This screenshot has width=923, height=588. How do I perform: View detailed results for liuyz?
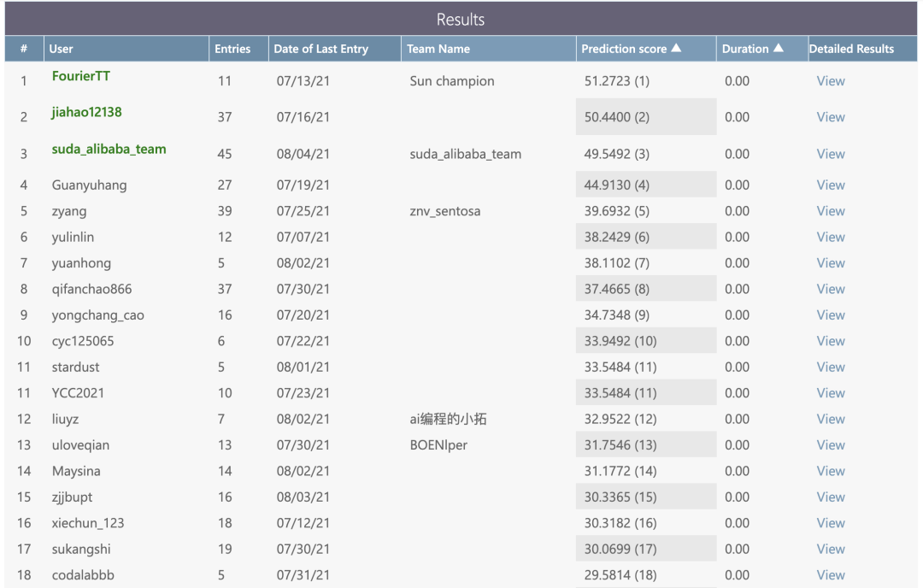(x=831, y=419)
